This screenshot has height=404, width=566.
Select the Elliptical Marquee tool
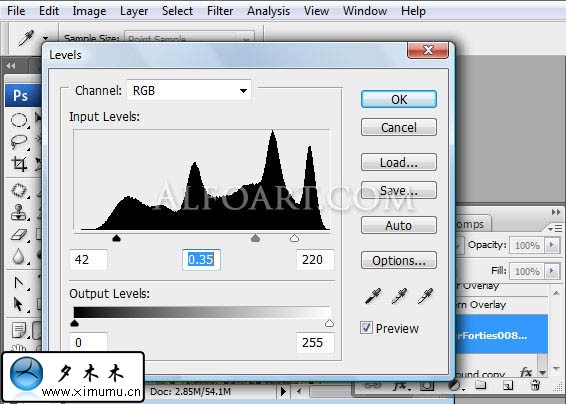pos(18,120)
